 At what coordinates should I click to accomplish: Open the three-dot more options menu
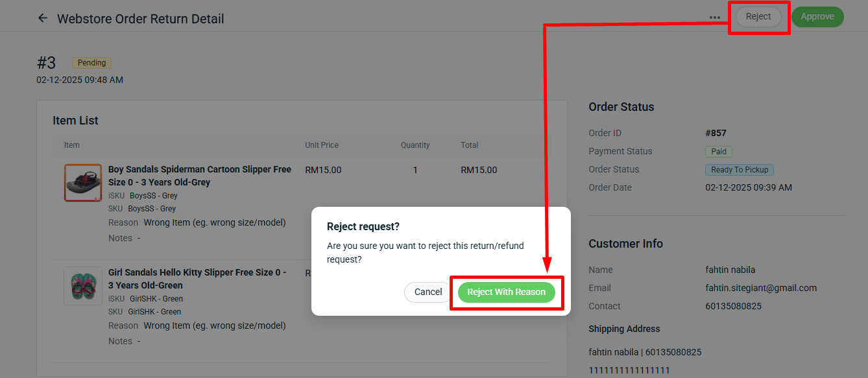point(714,18)
